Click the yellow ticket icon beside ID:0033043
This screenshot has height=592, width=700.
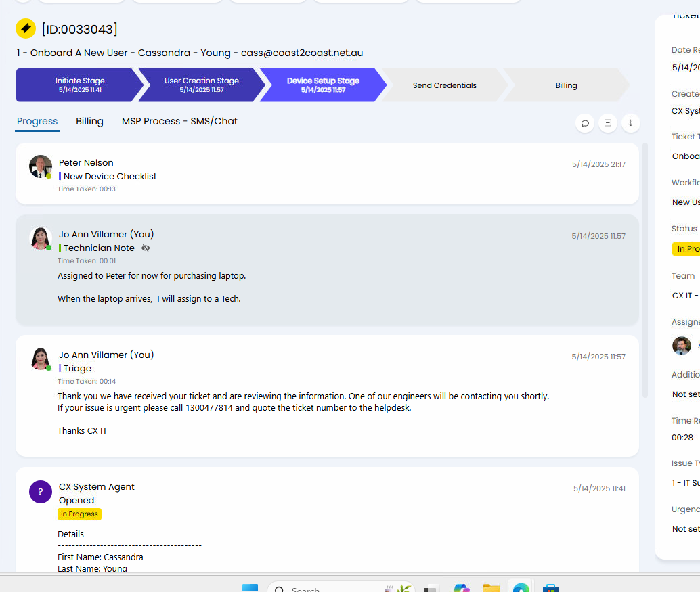(x=26, y=28)
